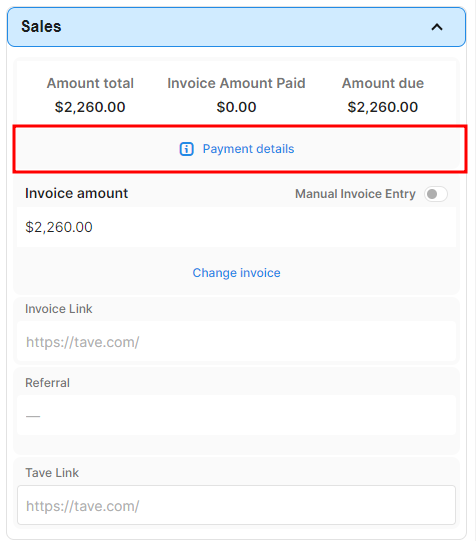Click the Invoice Amount Paid $0.00 figure
Screen dimensions: 476x541
[236, 107]
